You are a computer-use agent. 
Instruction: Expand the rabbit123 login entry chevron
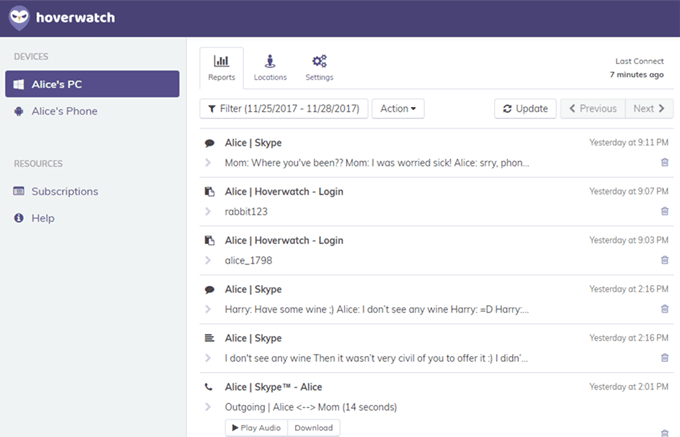(x=208, y=211)
